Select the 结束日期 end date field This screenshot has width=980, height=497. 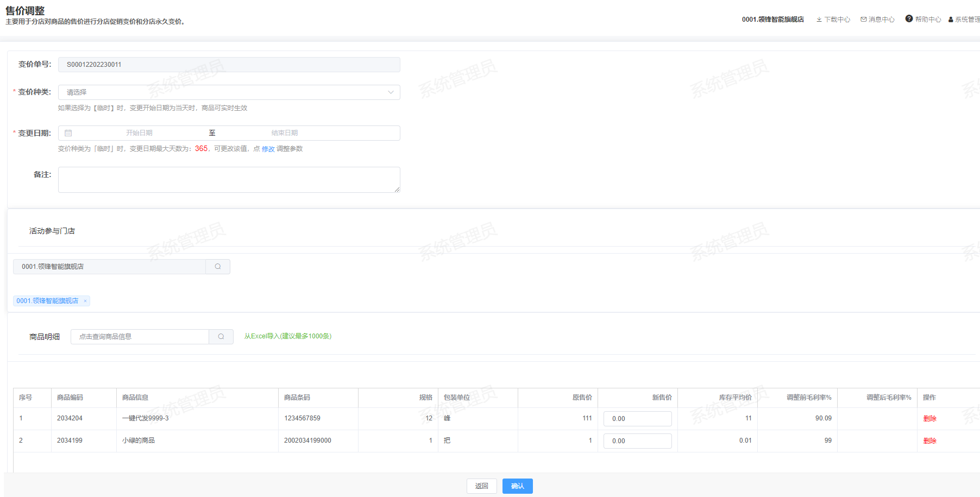point(285,133)
